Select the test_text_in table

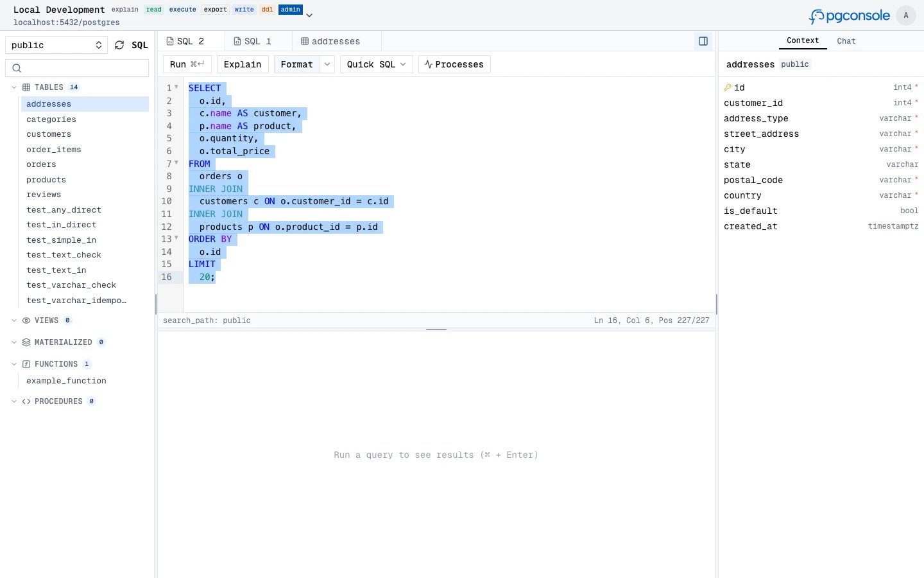point(85,270)
